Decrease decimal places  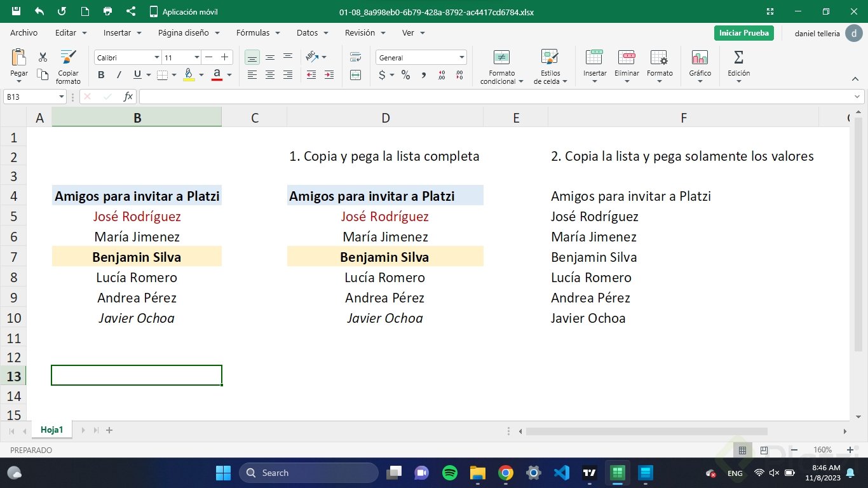coord(459,75)
